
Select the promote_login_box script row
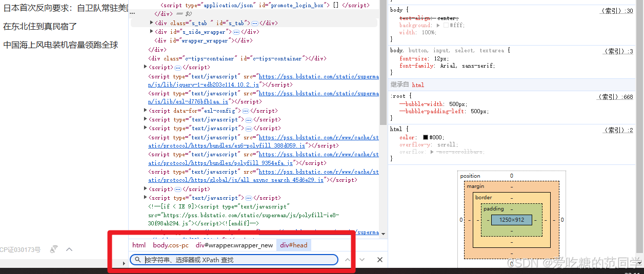coord(265,5)
